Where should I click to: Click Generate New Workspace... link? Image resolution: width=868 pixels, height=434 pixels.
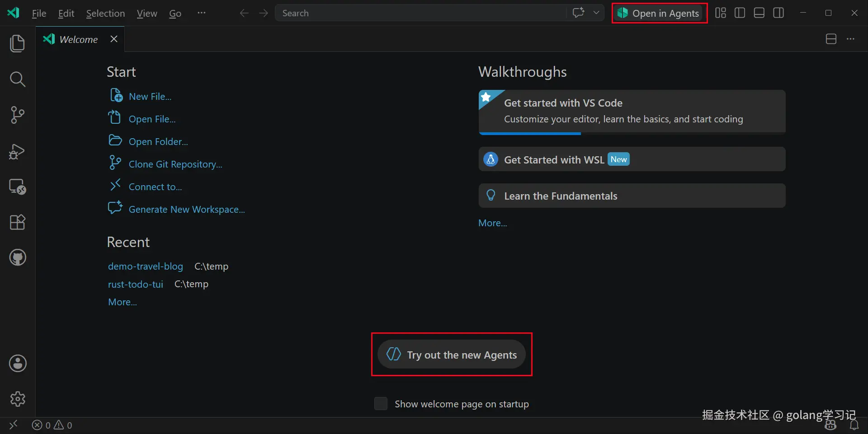(x=187, y=209)
